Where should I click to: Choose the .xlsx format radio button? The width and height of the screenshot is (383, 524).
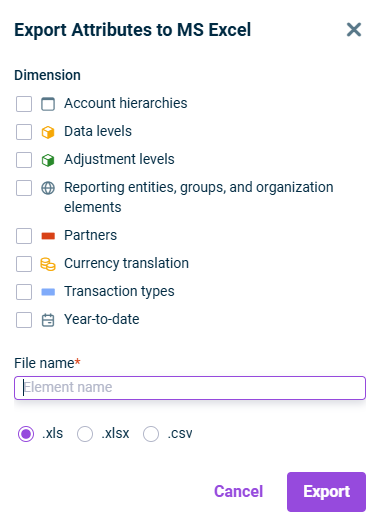coord(85,434)
